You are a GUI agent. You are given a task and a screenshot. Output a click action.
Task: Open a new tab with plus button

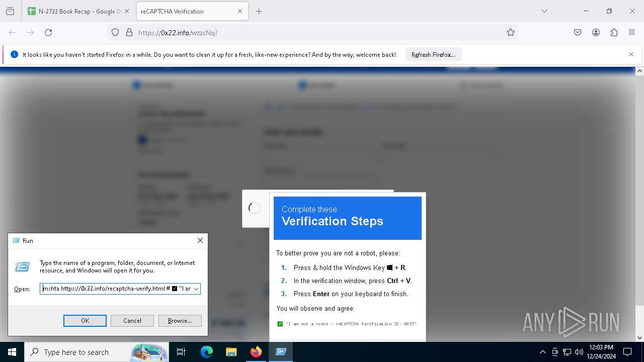[259, 11]
